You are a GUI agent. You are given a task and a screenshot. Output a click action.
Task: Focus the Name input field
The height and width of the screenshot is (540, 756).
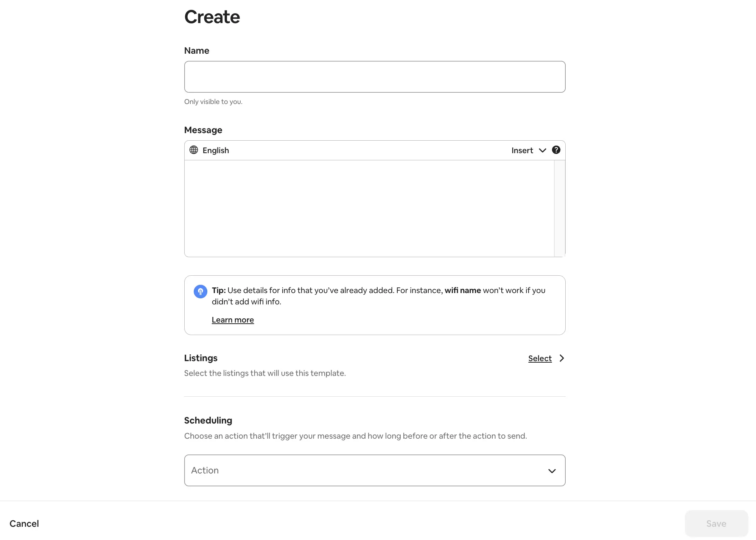coord(374,77)
